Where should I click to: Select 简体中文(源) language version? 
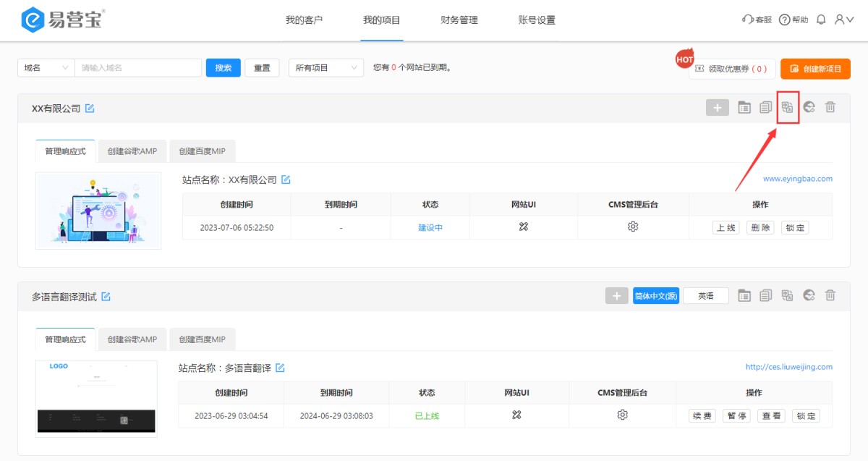tap(655, 295)
